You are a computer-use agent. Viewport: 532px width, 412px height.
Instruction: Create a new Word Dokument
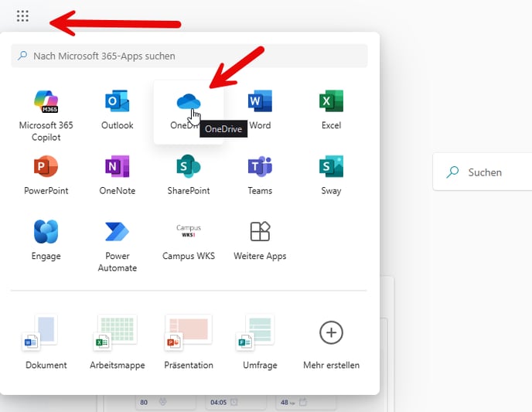(x=46, y=342)
